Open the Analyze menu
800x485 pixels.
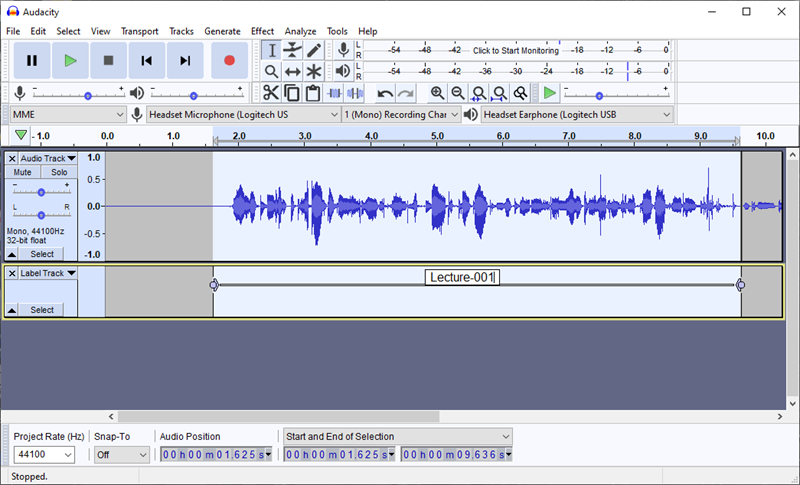tap(301, 31)
